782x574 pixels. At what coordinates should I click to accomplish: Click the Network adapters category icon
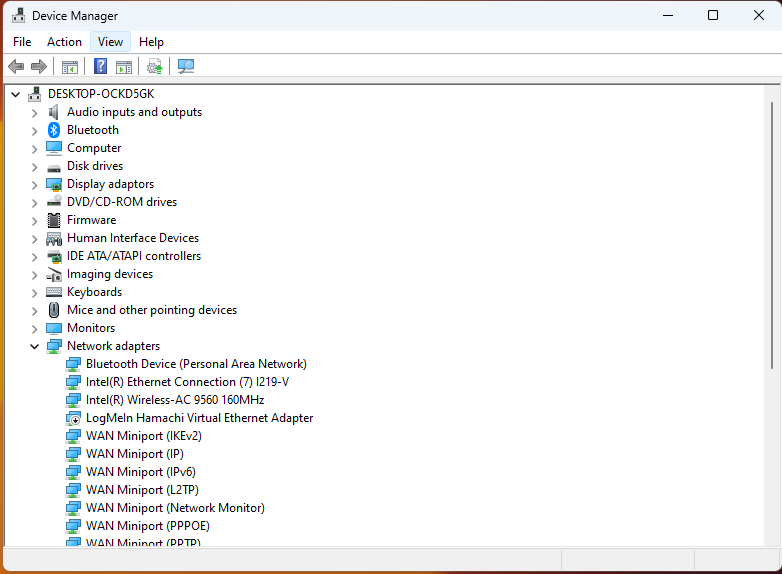click(x=54, y=347)
